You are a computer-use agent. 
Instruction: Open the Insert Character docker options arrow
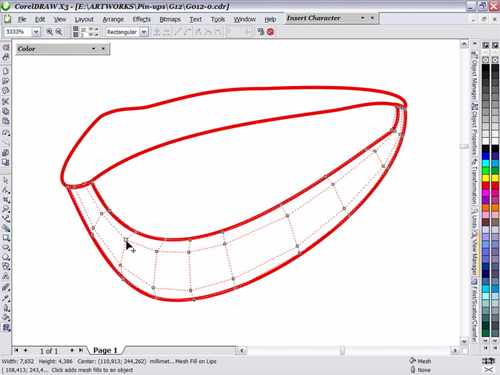[362, 18]
